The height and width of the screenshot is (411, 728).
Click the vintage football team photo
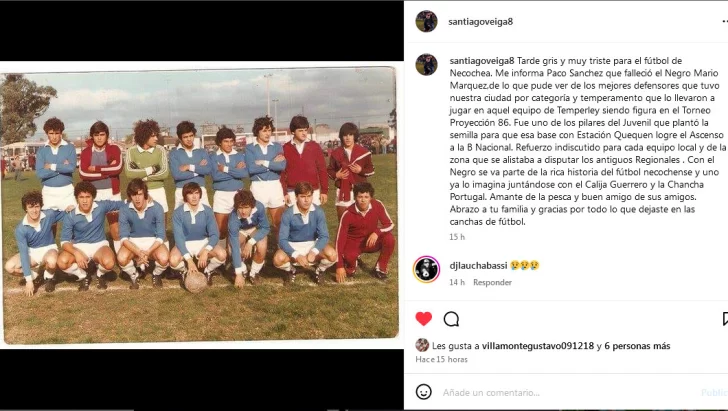coord(201,204)
